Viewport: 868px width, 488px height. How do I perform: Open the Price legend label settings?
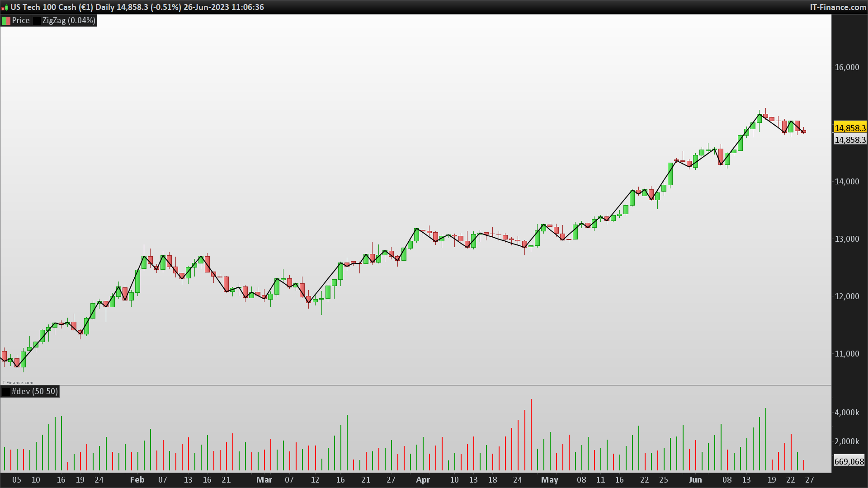pos(21,20)
